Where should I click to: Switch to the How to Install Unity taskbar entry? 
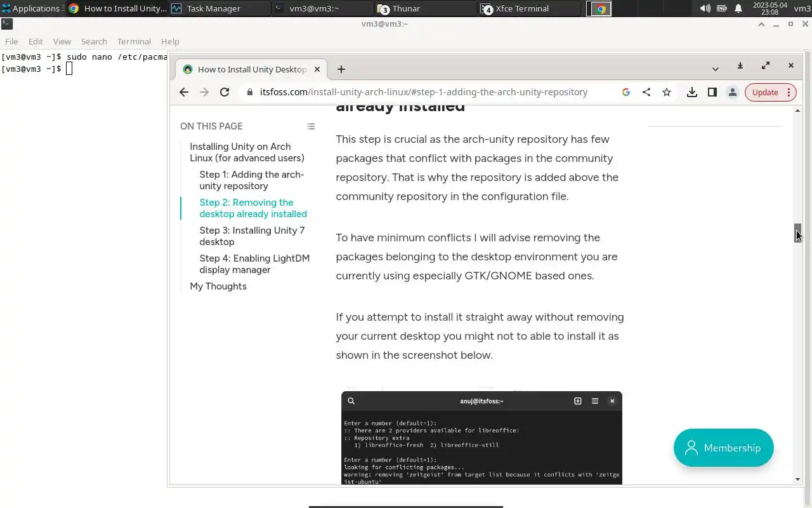click(117, 8)
